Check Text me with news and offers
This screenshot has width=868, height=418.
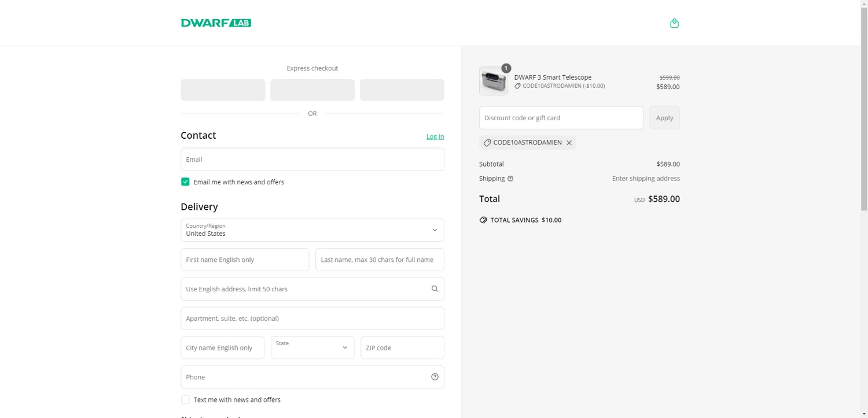click(x=185, y=399)
